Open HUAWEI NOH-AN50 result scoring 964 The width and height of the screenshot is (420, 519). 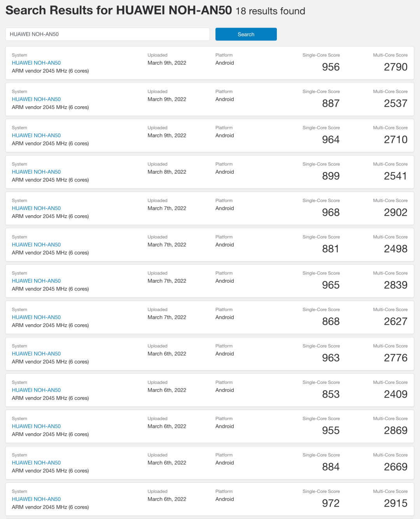pyautogui.click(x=36, y=135)
